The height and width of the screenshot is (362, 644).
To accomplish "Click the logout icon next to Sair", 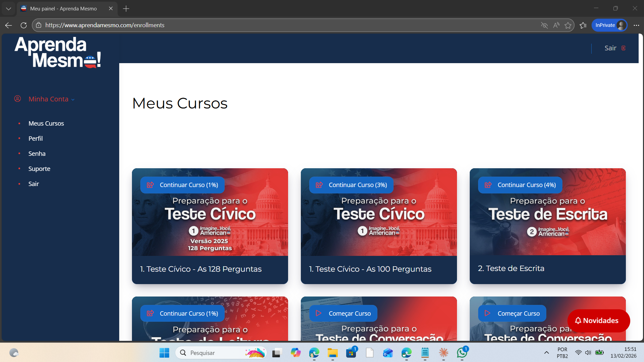I will click(624, 48).
